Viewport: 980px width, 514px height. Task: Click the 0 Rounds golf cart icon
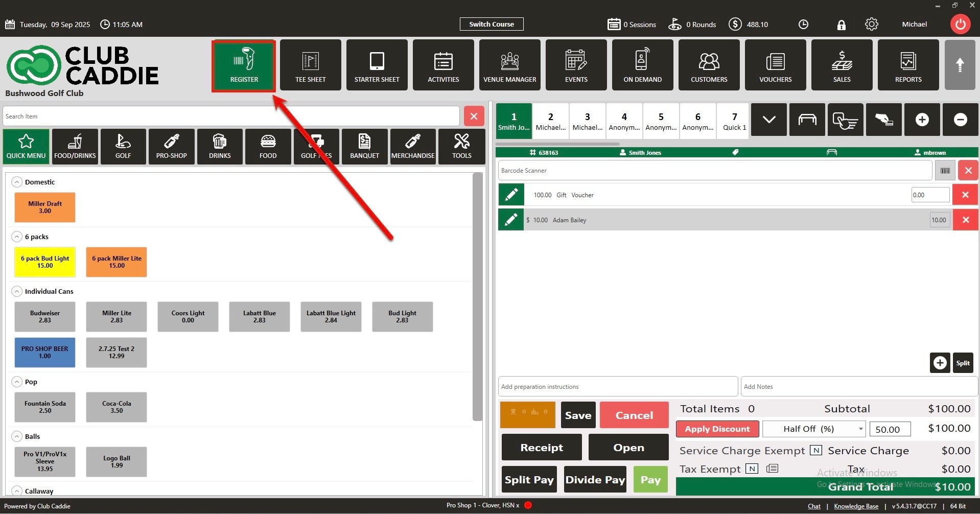click(x=675, y=24)
